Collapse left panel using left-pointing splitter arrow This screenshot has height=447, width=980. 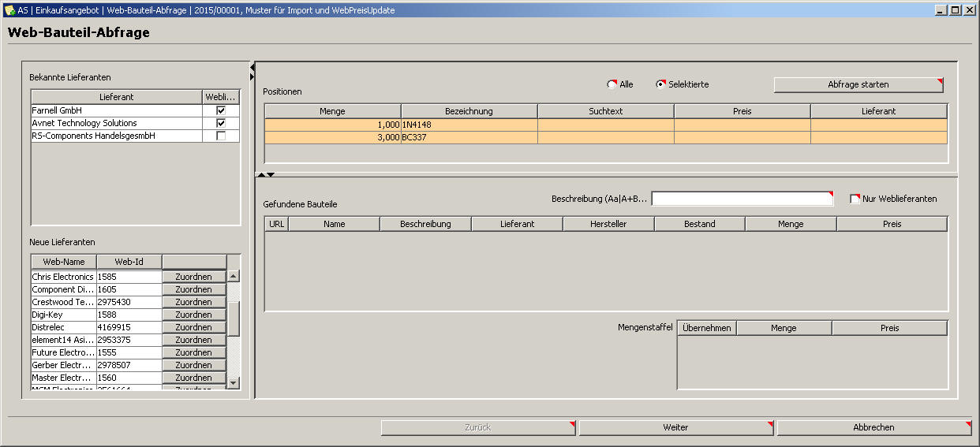(252, 69)
